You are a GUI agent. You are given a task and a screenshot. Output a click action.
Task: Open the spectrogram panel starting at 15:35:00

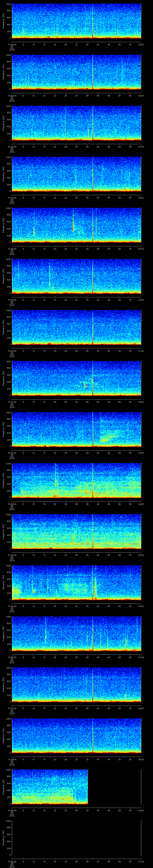[76, 582]
